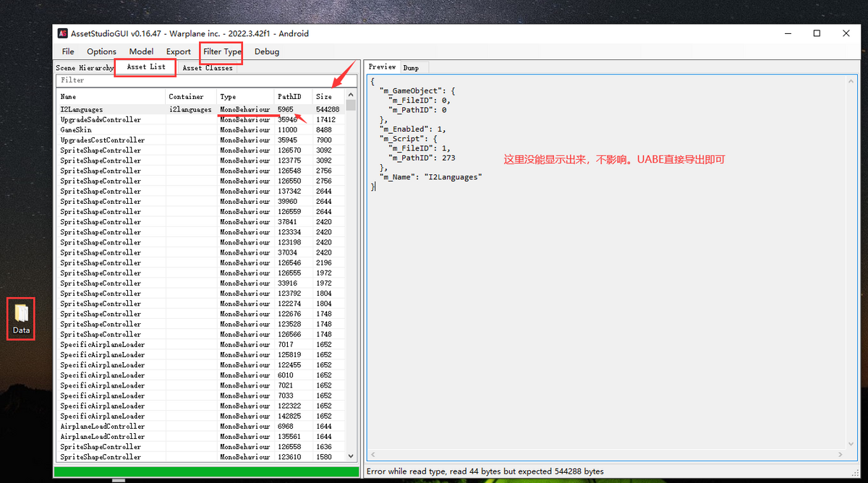This screenshot has width=868, height=483.
Task: Select row with PathID 37034
Action: coord(201,252)
